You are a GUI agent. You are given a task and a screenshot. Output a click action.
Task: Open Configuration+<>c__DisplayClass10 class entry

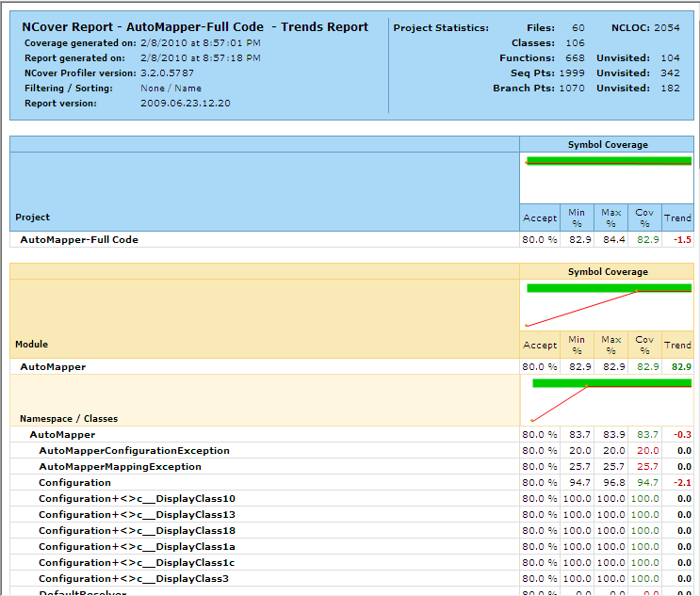tap(137, 499)
